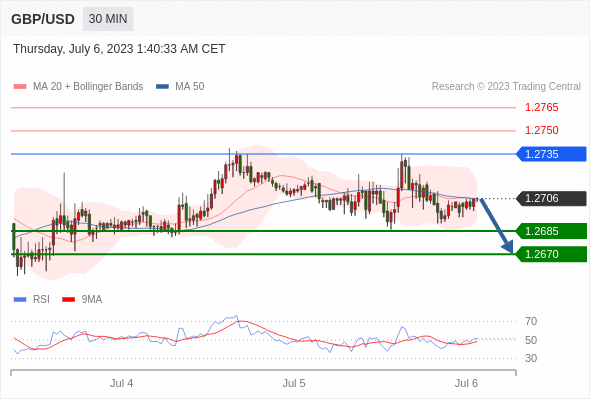
Task: Click the green 1.2685 support price tag
Action: click(551, 231)
